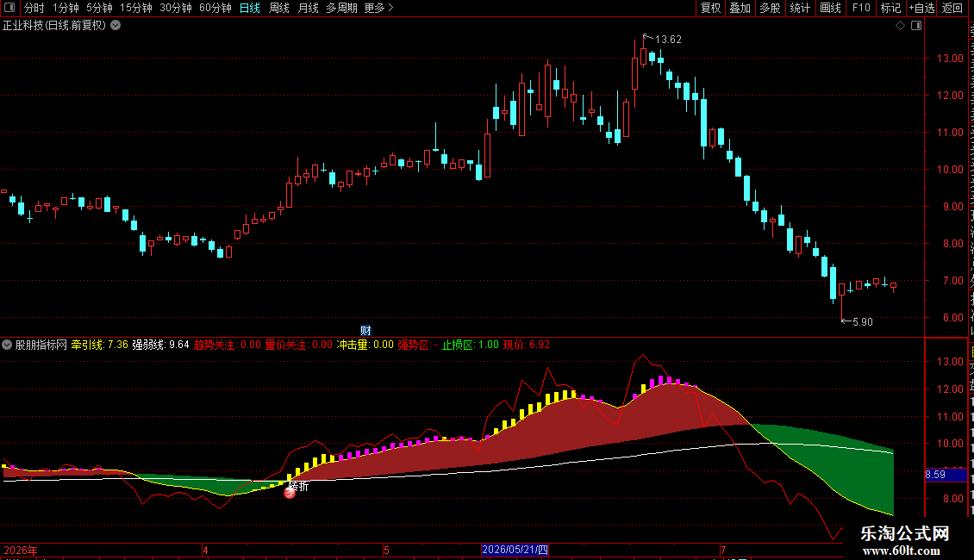Click the diamond icon in main chart corner
974x560 pixels.
pos(900,26)
